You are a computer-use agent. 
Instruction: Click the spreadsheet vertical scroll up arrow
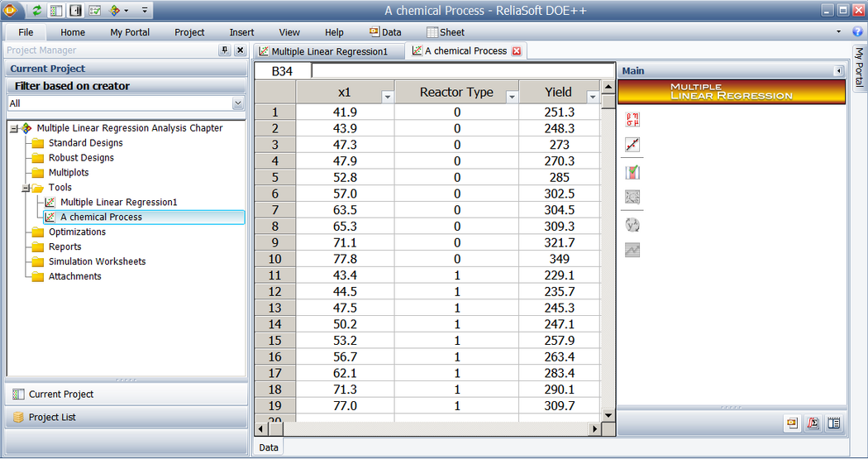pos(608,87)
